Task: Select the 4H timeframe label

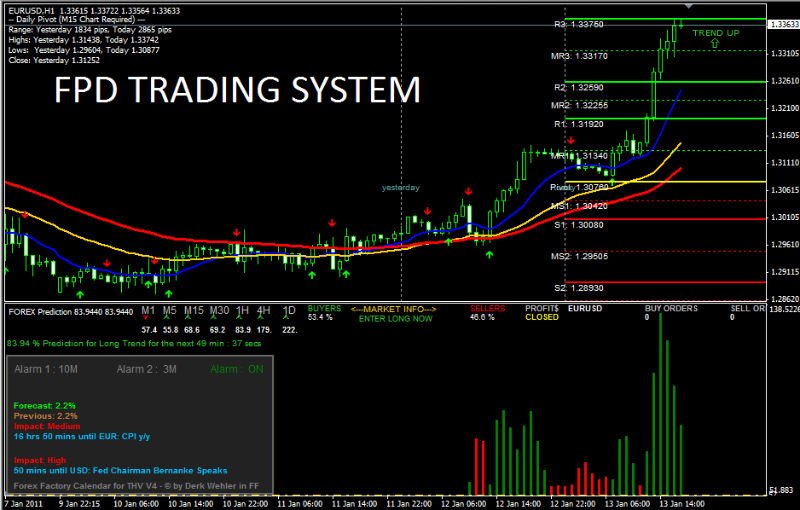Action: pyautogui.click(x=263, y=310)
